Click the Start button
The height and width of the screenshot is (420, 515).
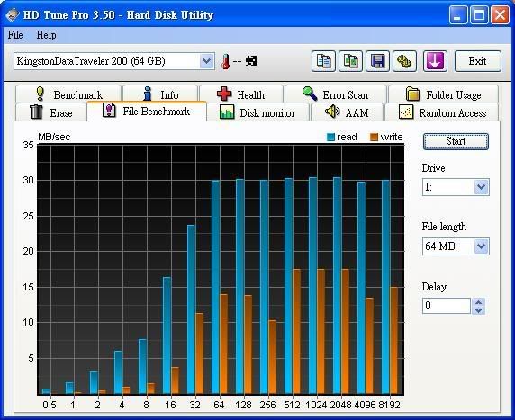click(x=456, y=141)
